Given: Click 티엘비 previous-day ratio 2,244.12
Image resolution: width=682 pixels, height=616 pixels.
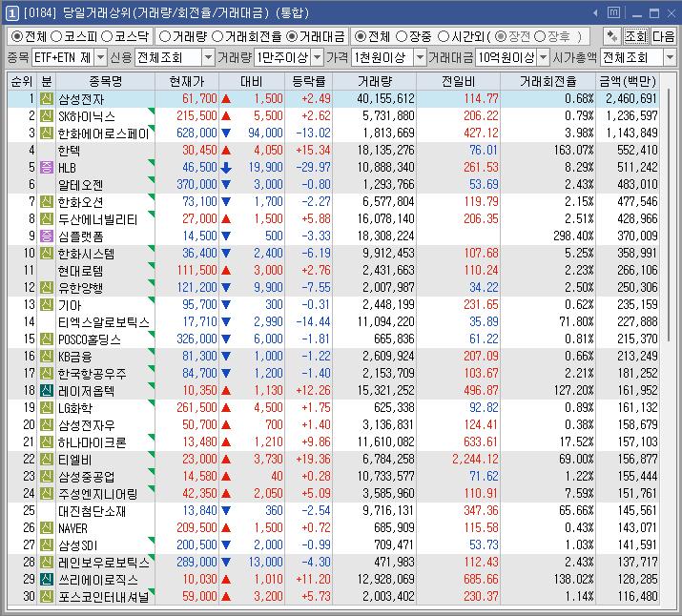Looking at the screenshot, I should (475, 459).
